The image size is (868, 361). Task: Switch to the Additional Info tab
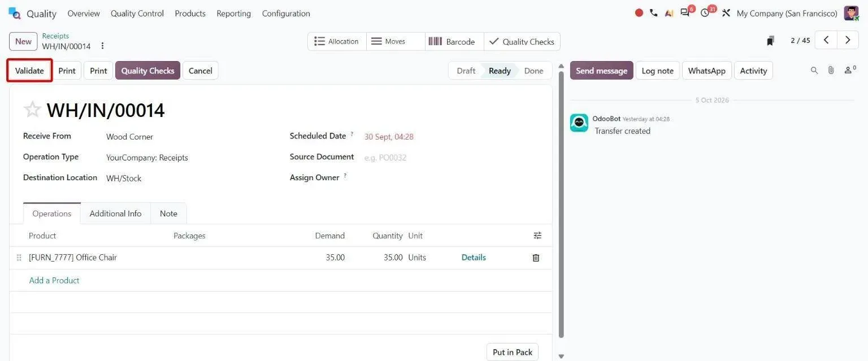115,214
